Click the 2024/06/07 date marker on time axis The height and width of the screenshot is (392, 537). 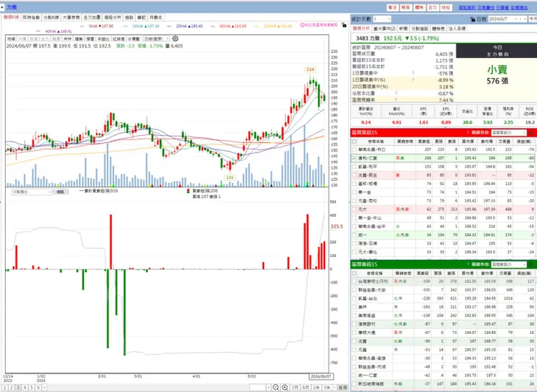click(321, 376)
